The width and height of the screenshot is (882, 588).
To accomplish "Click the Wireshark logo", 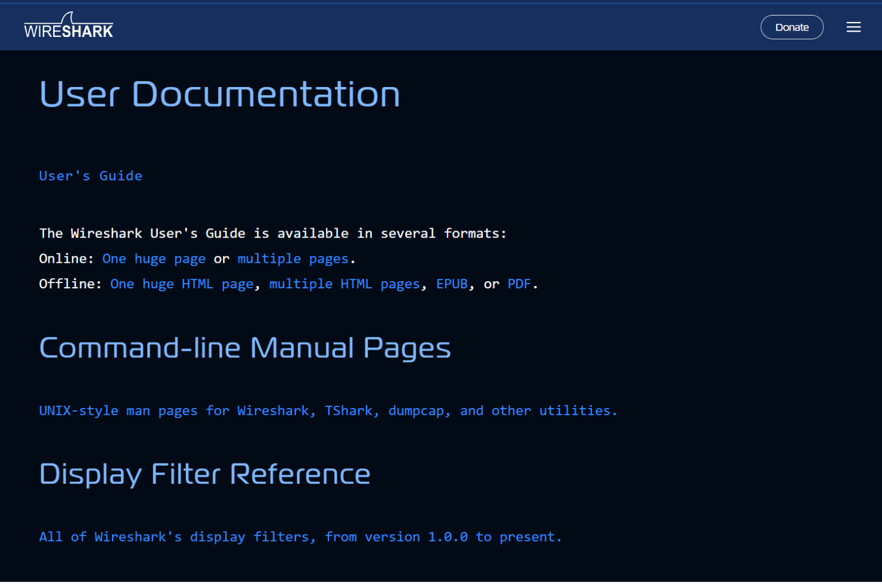I will tap(69, 26).
